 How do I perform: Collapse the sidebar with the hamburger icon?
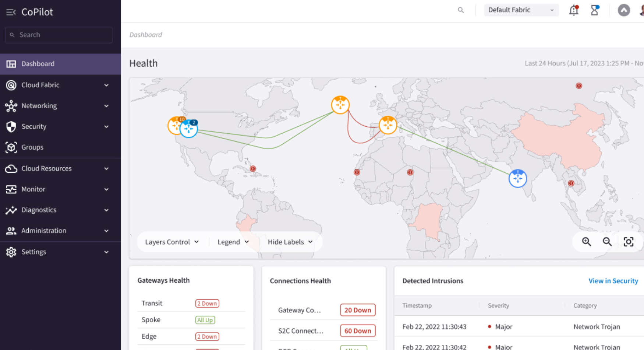(11, 12)
